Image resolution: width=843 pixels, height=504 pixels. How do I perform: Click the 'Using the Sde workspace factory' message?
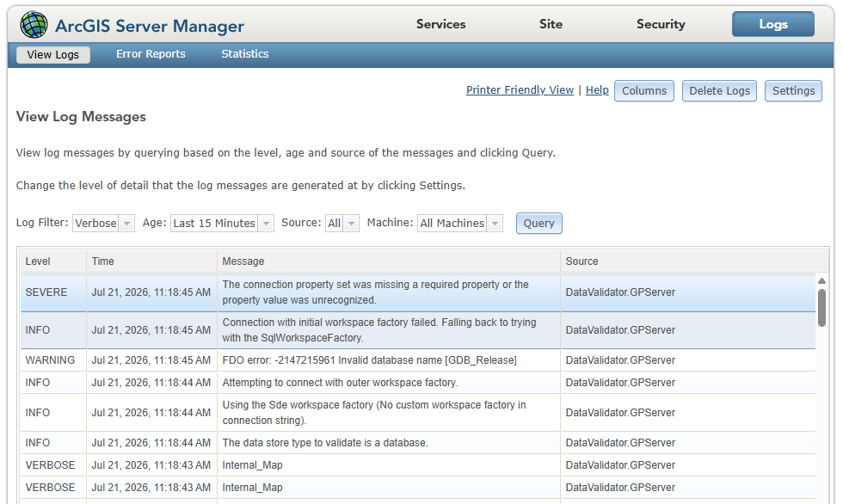coord(374,413)
